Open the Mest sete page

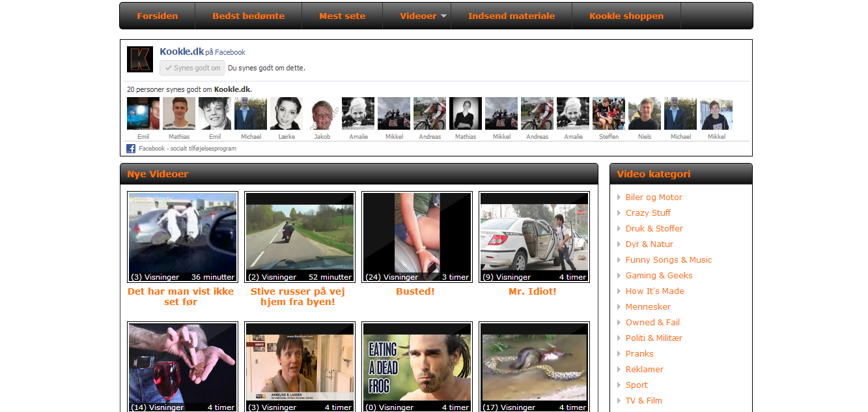point(342,16)
